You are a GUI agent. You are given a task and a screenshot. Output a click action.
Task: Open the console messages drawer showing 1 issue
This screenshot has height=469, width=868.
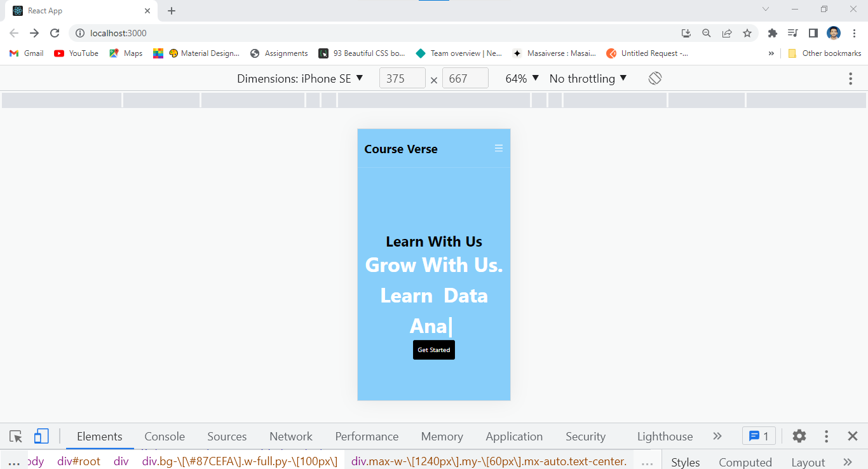pyautogui.click(x=759, y=436)
